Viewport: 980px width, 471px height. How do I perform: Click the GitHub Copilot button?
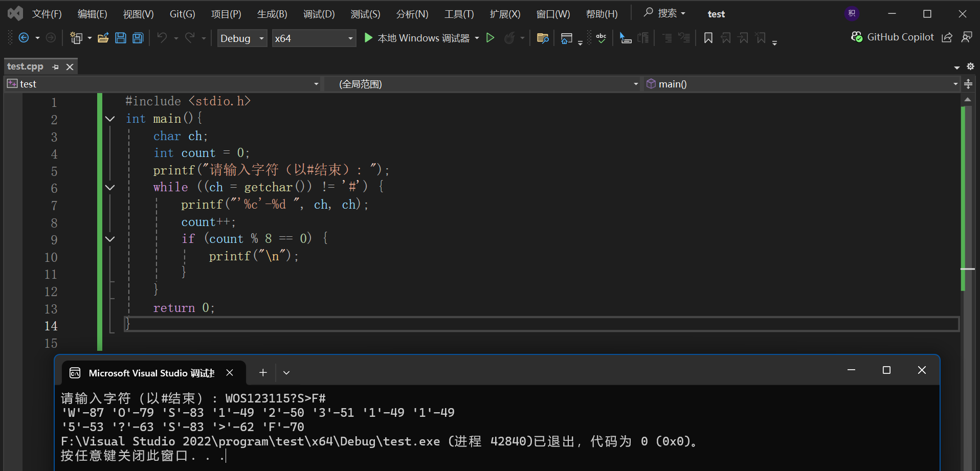[893, 37]
